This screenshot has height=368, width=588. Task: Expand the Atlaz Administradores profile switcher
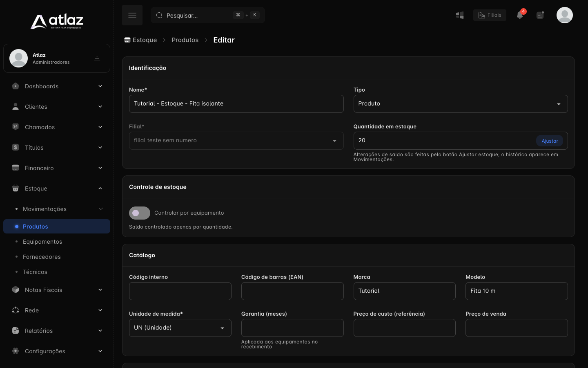[x=97, y=58]
